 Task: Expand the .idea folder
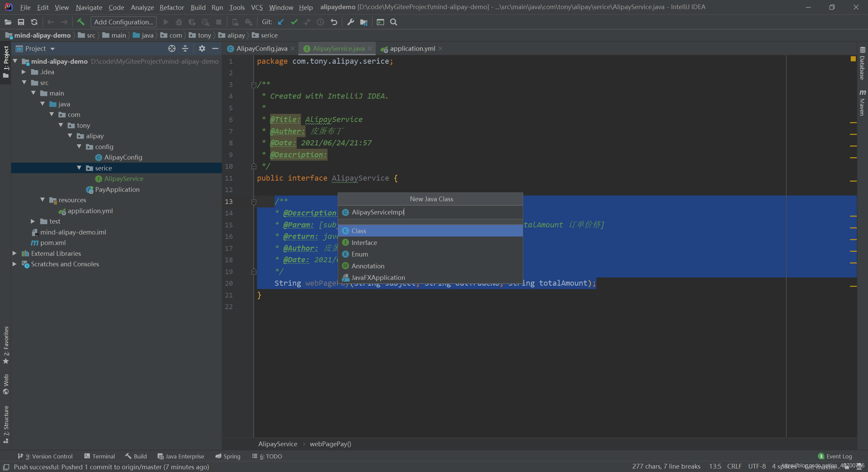tap(24, 72)
